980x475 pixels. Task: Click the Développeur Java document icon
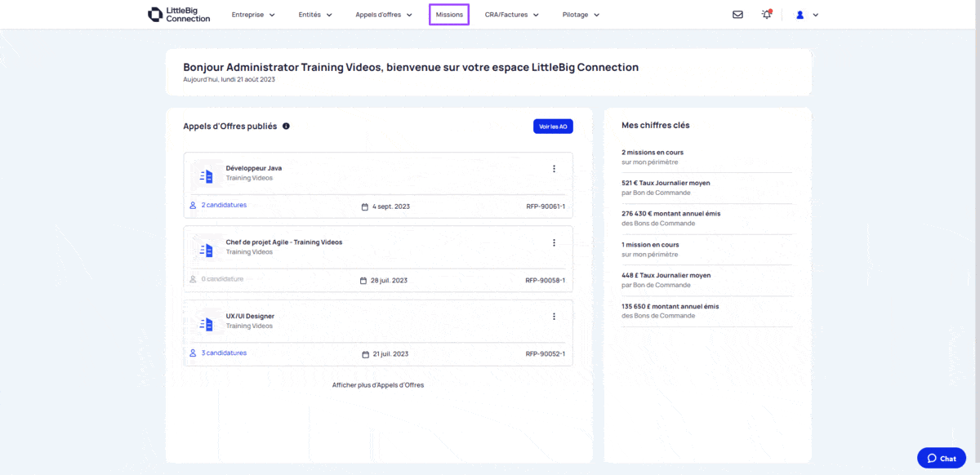coord(207,175)
